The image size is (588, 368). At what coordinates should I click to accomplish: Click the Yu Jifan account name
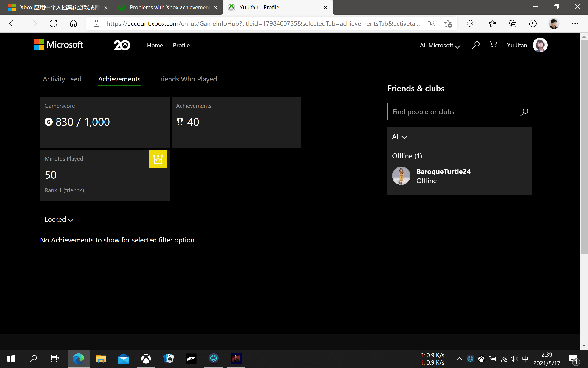pos(517,45)
